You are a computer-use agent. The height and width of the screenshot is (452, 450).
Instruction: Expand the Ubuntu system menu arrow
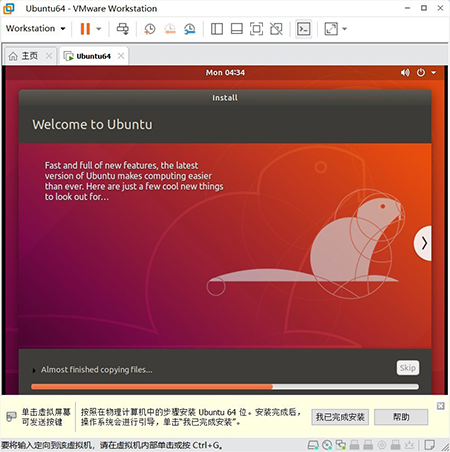(x=433, y=72)
